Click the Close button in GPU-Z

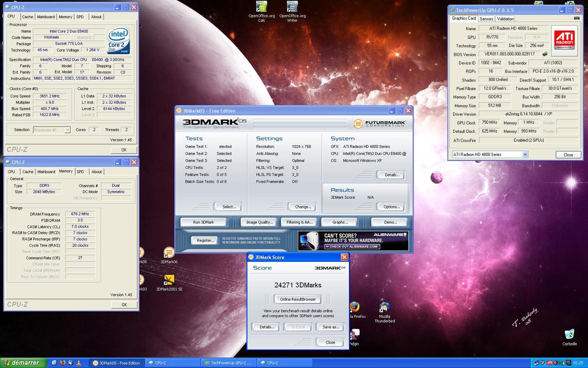(x=568, y=155)
